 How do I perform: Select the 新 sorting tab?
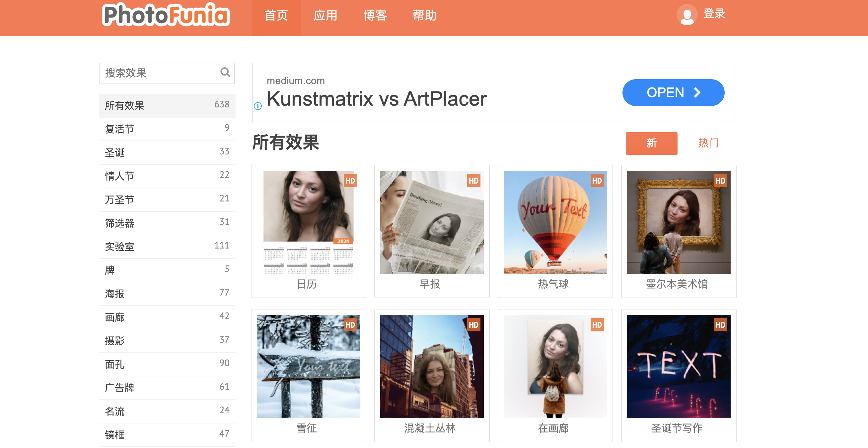651,143
